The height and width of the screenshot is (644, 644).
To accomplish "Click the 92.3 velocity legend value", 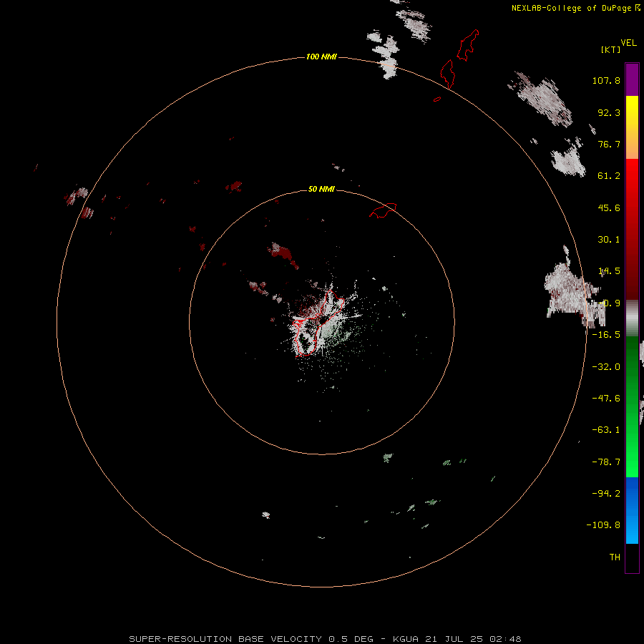I will (609, 112).
